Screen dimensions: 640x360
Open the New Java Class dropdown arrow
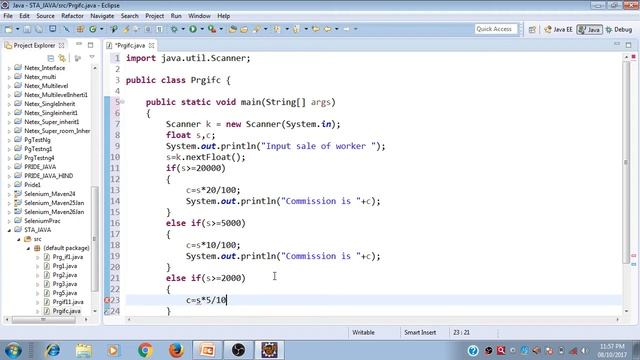click(x=101, y=29)
